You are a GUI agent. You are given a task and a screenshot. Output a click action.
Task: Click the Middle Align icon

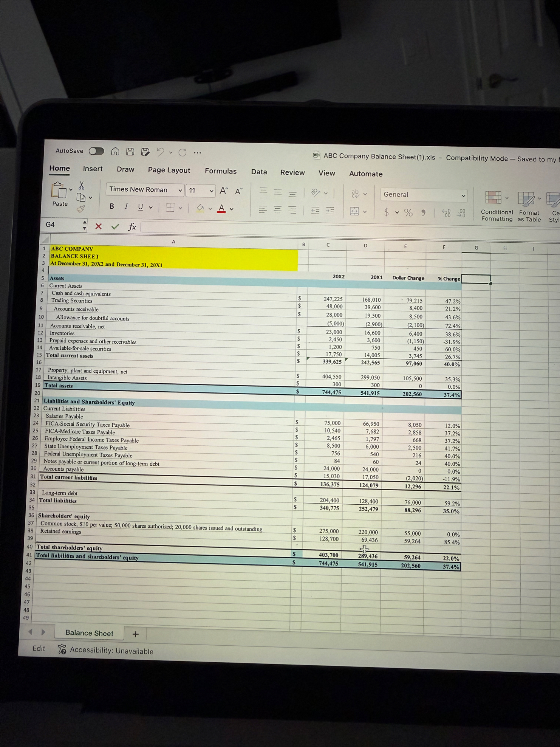coord(278,192)
